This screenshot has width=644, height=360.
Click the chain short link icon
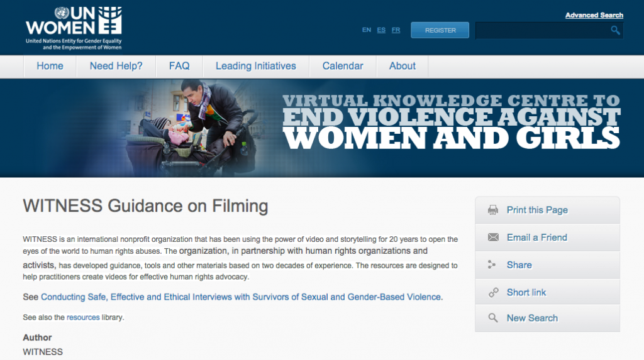(493, 293)
